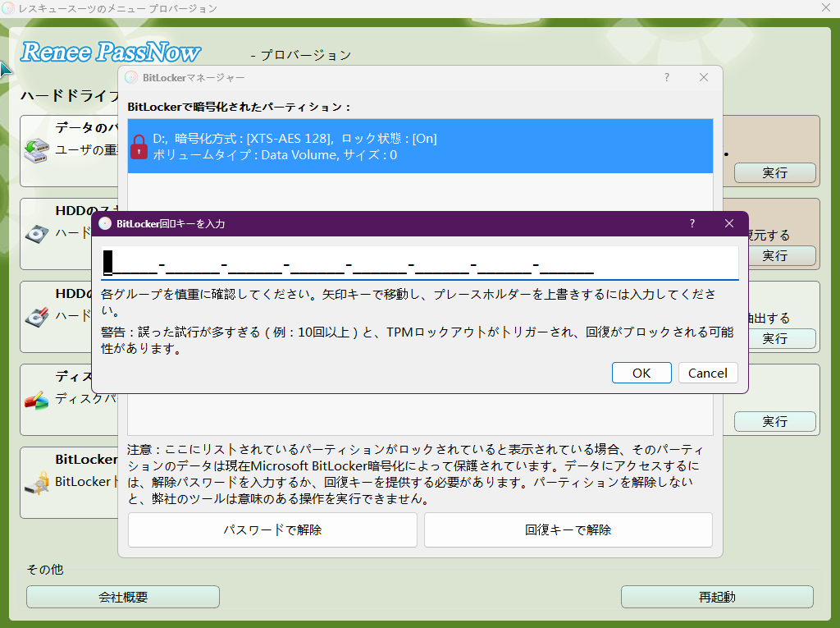Click the Renee PassNow logo
The height and width of the screenshot is (628, 840).
coord(111,53)
